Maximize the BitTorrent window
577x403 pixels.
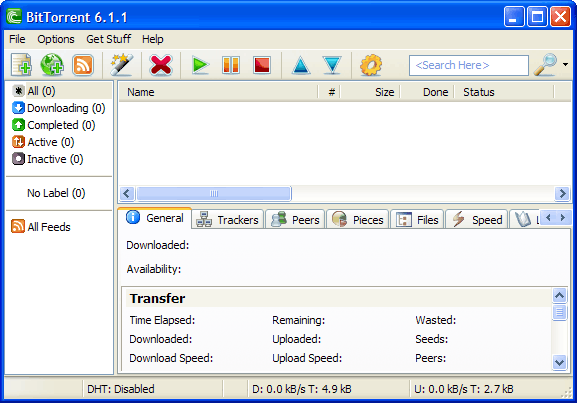[537, 17]
